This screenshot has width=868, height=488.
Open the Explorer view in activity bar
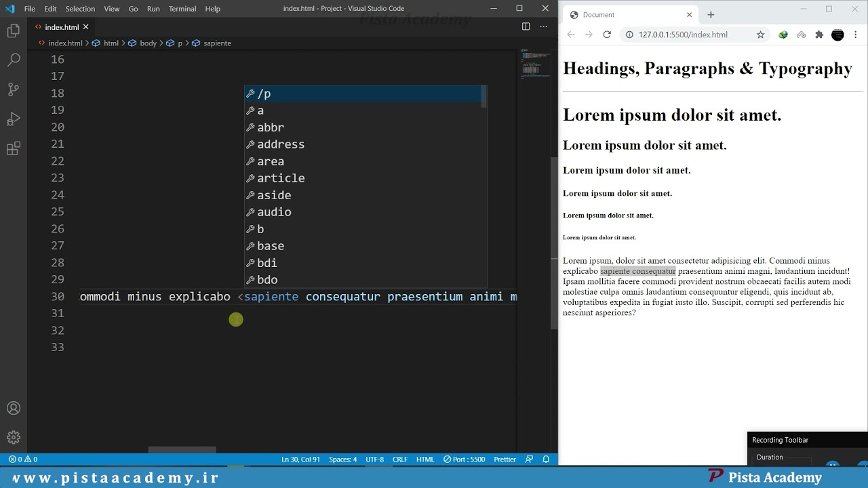[x=14, y=30]
